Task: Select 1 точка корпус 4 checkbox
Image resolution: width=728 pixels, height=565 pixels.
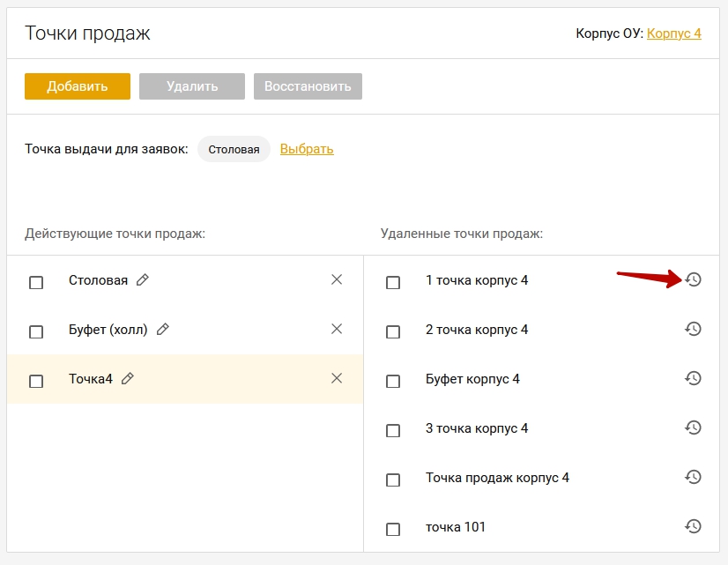Action: click(x=393, y=282)
